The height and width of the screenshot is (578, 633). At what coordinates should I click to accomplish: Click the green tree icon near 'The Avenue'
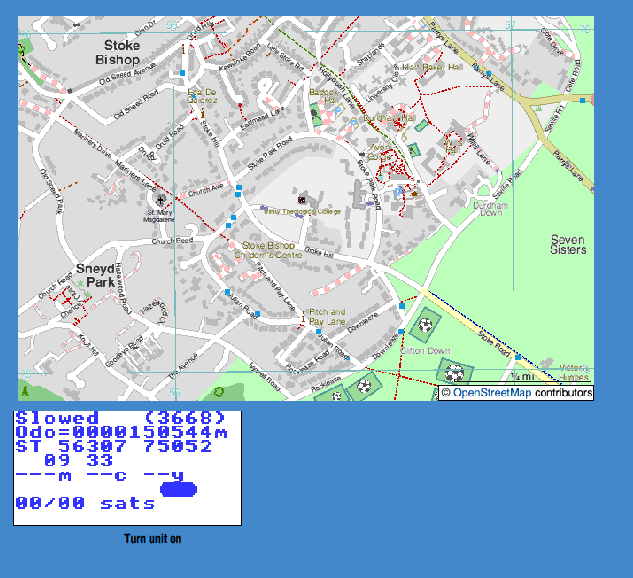219,392
